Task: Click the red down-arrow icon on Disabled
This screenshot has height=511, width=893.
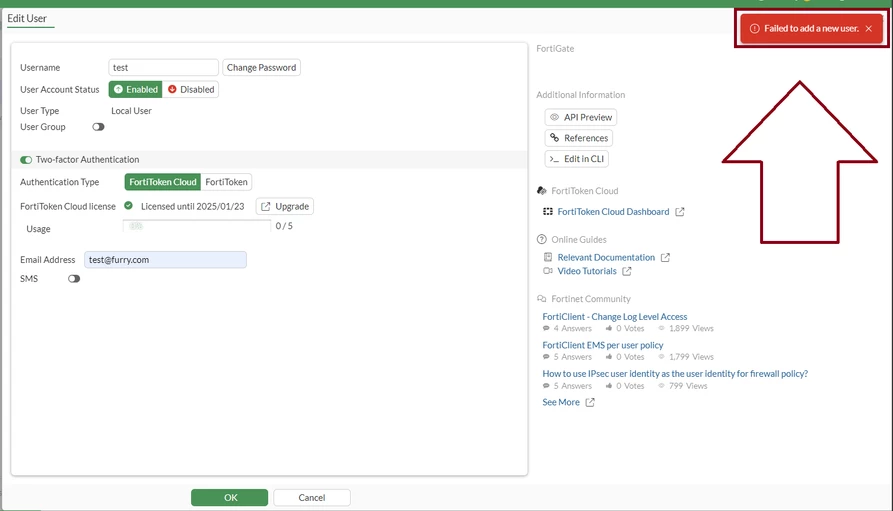Action: 172,89
